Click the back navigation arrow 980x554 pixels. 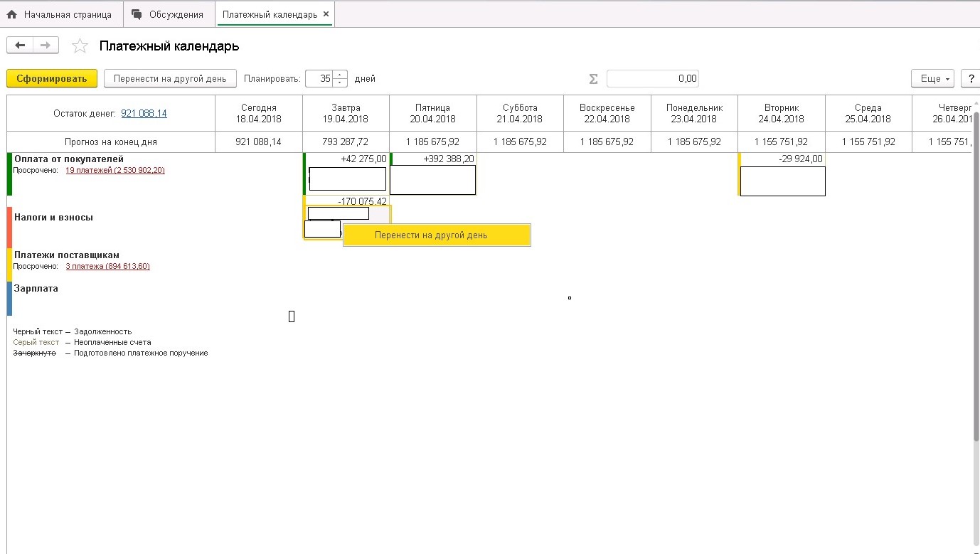[20, 46]
